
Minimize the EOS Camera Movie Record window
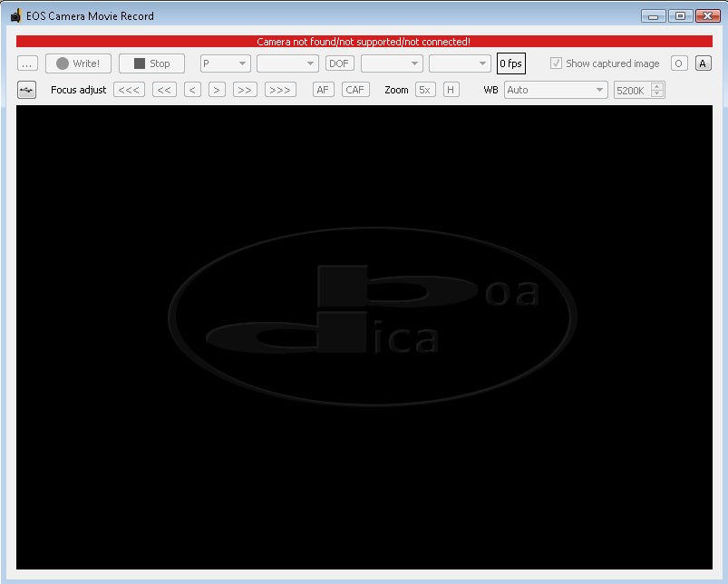[654, 16]
